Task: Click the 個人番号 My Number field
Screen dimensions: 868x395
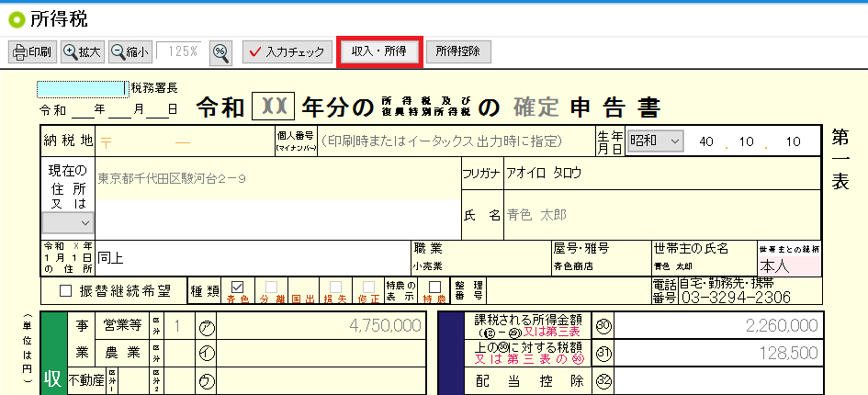Action: (x=456, y=141)
